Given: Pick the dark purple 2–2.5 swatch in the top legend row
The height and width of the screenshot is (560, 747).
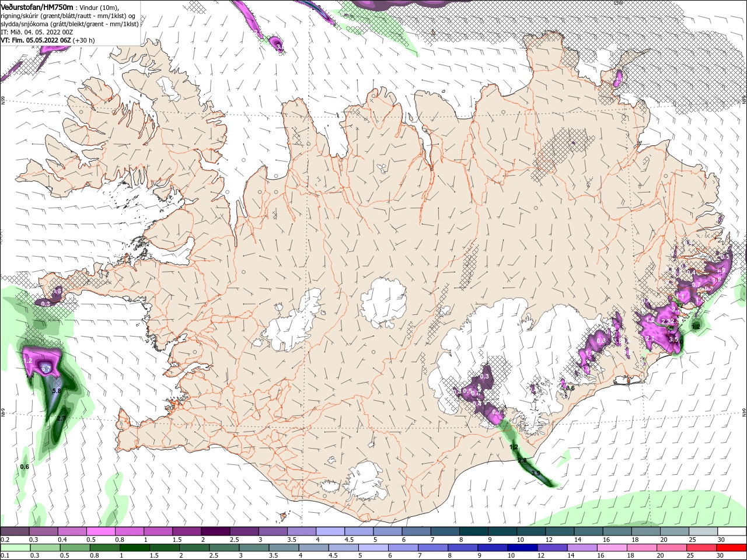Looking at the screenshot, I should pyautogui.click(x=215, y=531).
